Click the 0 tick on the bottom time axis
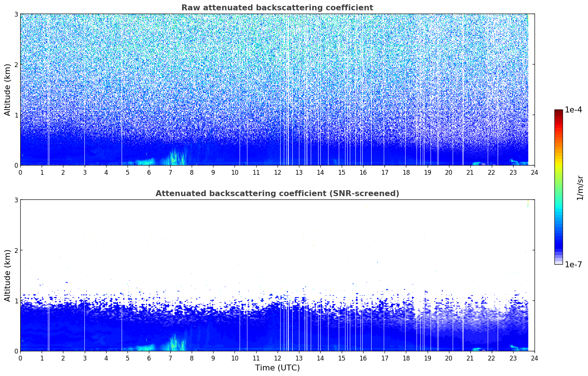 click(x=20, y=358)
